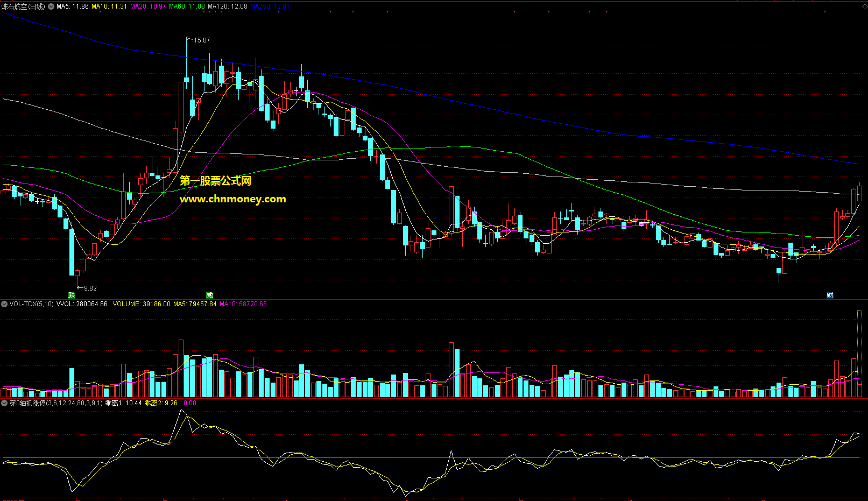Click the yellow 乖离2: 9.26 value
The width and height of the screenshot is (868, 501).
(161, 403)
